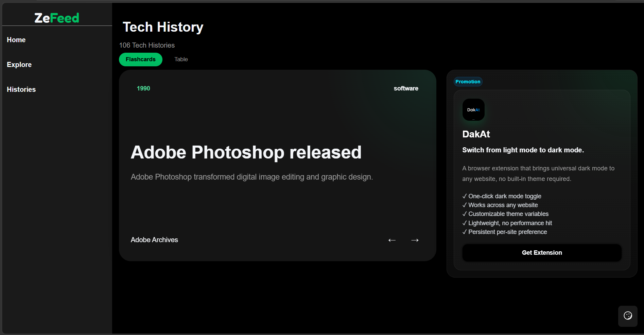Viewport: 644px width, 335px height.
Task: Go to previous flashcard arrow
Action: 392,240
